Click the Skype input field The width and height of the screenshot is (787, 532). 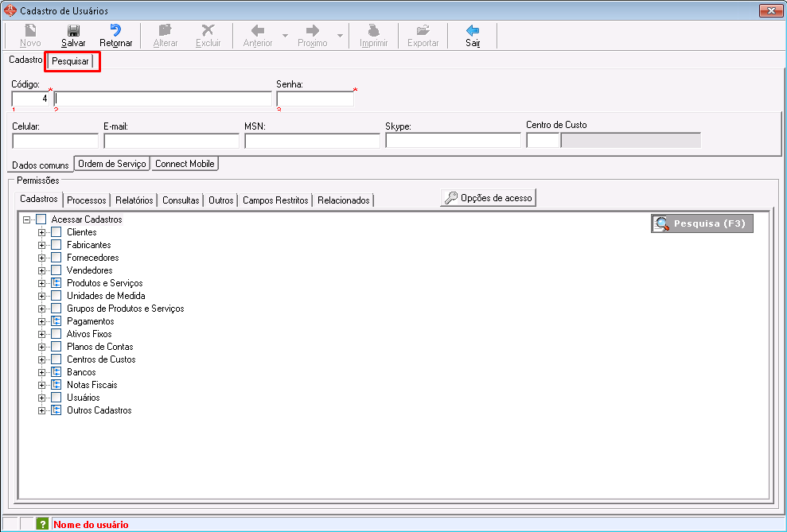coord(454,141)
